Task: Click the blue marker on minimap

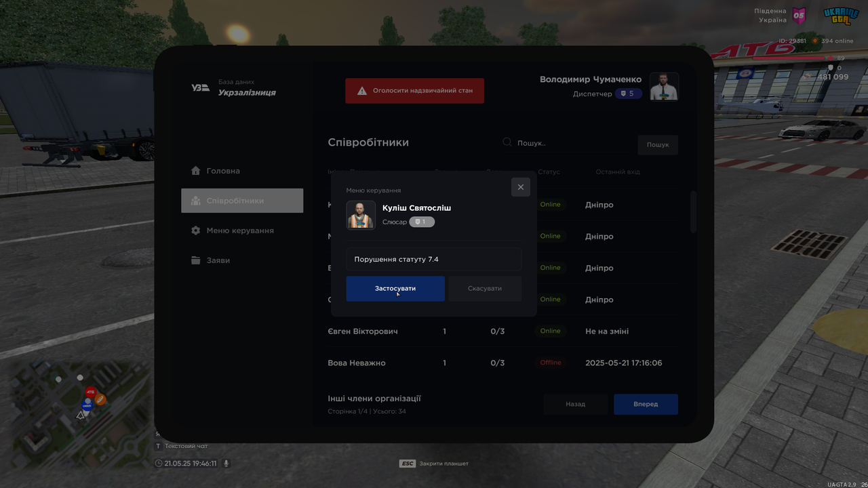Action: point(87,405)
